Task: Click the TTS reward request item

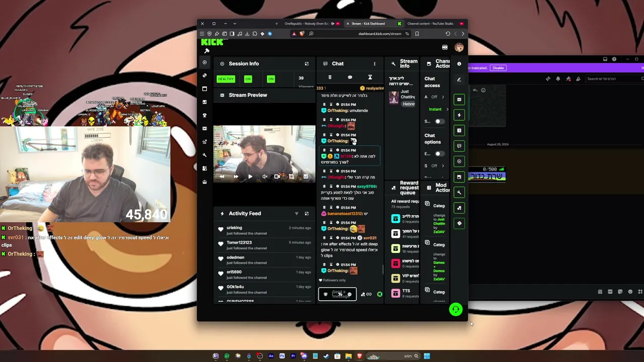Action: coord(405,293)
